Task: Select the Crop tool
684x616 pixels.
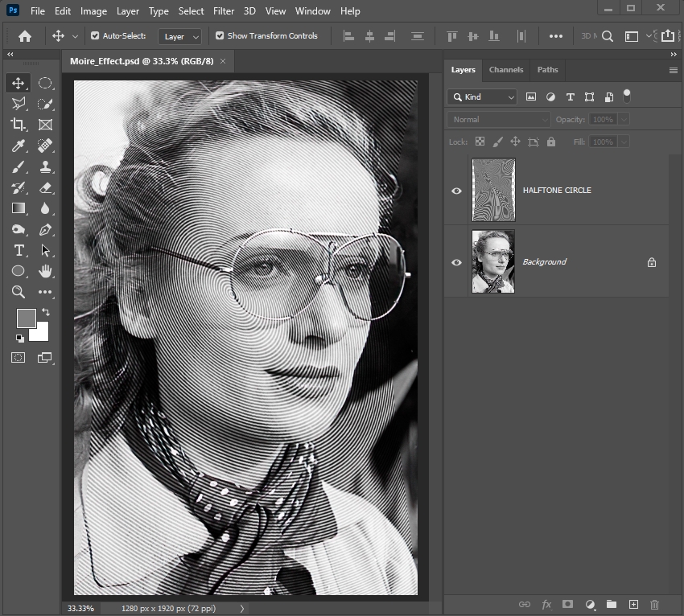Action: (18, 125)
